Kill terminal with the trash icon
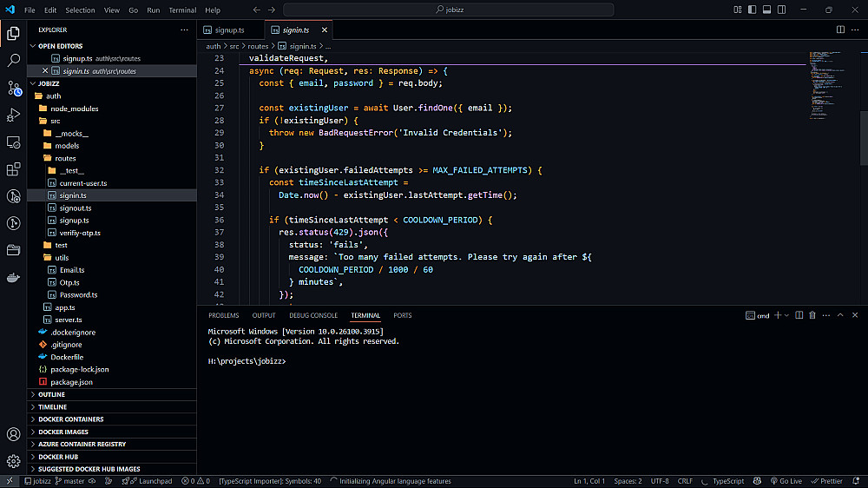This screenshot has height=488, width=868. [812, 315]
